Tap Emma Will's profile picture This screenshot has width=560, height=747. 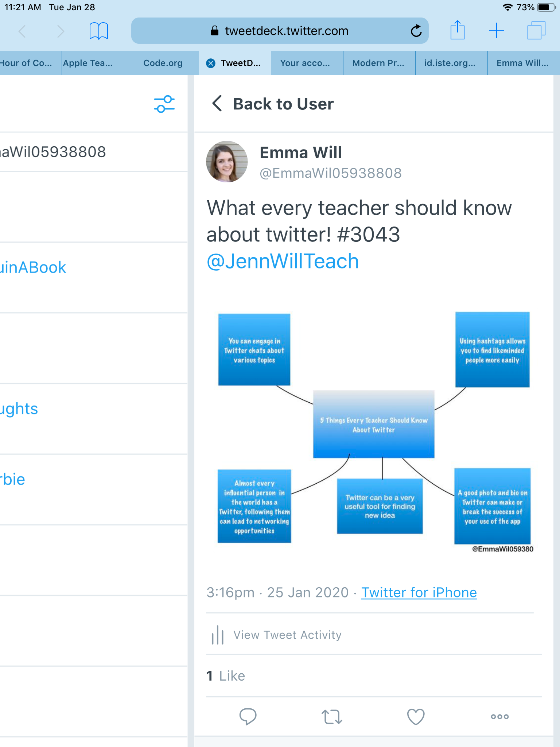pos(227,162)
